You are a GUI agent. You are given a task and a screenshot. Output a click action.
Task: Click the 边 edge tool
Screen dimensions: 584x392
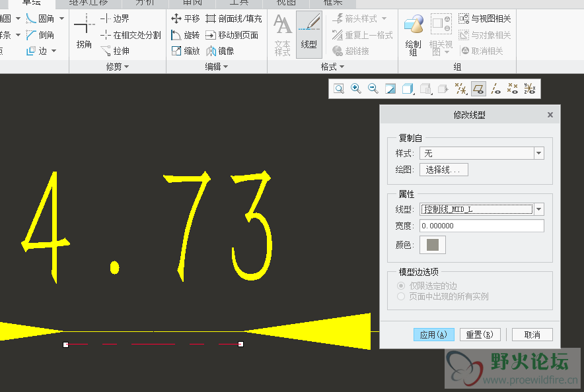pyautogui.click(x=36, y=51)
